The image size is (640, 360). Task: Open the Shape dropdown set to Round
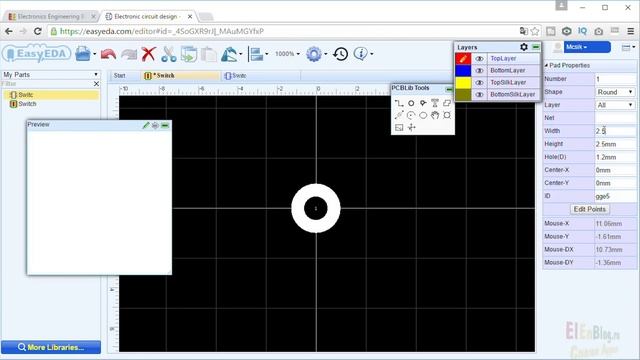pos(615,92)
